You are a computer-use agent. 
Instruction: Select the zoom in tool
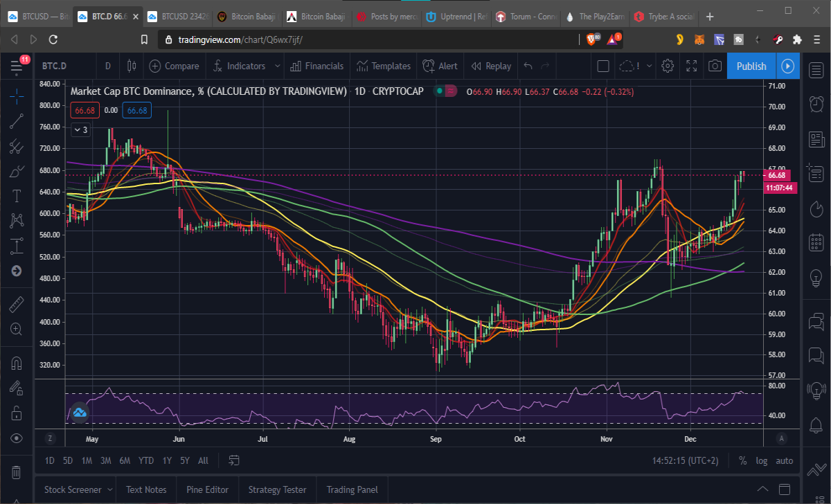[17, 329]
